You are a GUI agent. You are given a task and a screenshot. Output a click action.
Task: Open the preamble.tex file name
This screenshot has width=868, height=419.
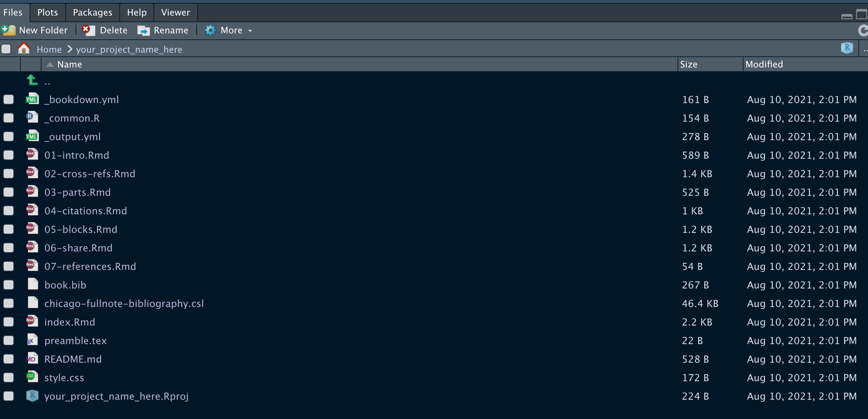pyautogui.click(x=76, y=340)
